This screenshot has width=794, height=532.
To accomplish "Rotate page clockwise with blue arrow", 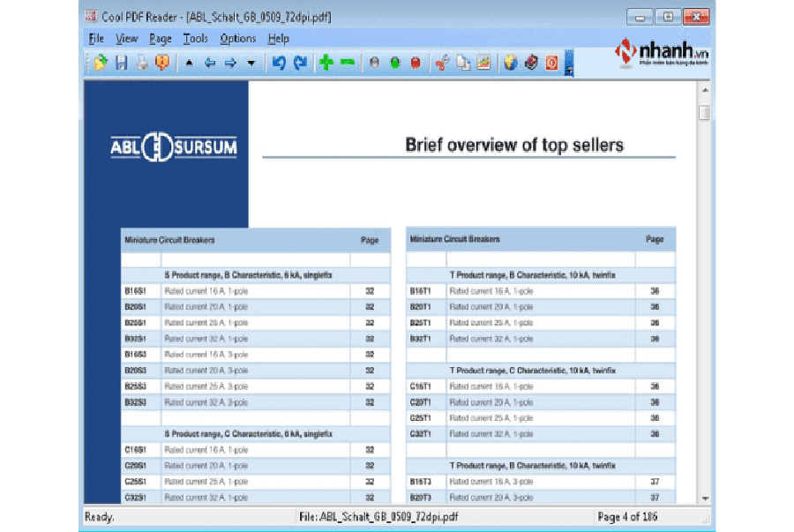I will pyautogui.click(x=301, y=64).
